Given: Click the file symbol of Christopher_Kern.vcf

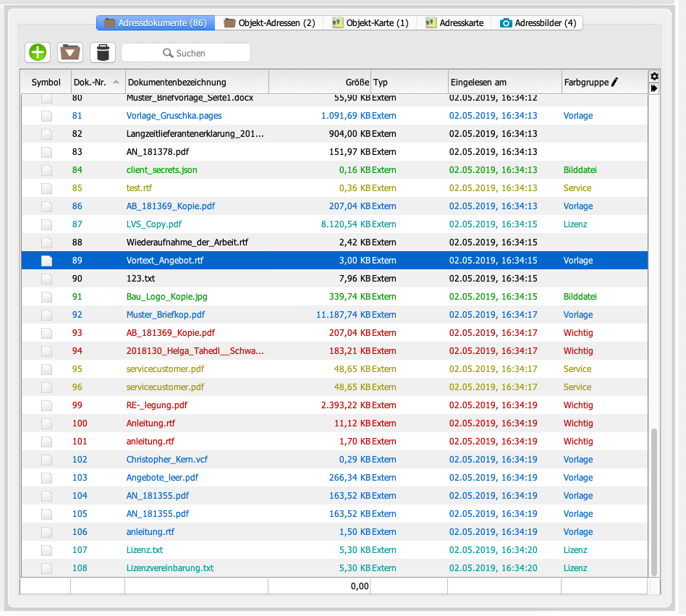Looking at the screenshot, I should click(46, 460).
